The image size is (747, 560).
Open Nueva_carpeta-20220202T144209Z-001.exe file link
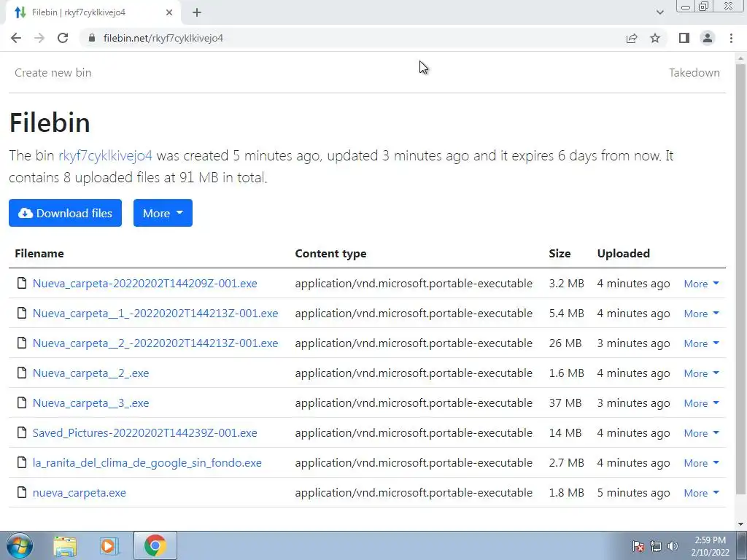point(145,284)
